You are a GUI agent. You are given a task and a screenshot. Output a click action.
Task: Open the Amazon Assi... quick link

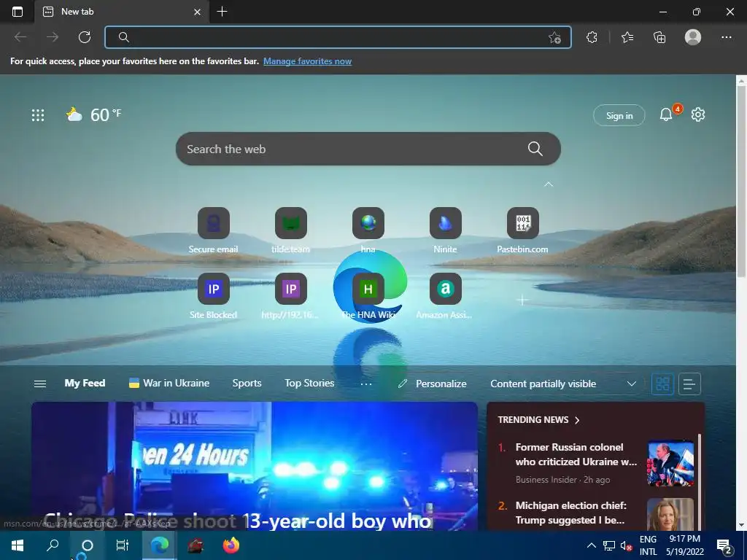pos(446,296)
